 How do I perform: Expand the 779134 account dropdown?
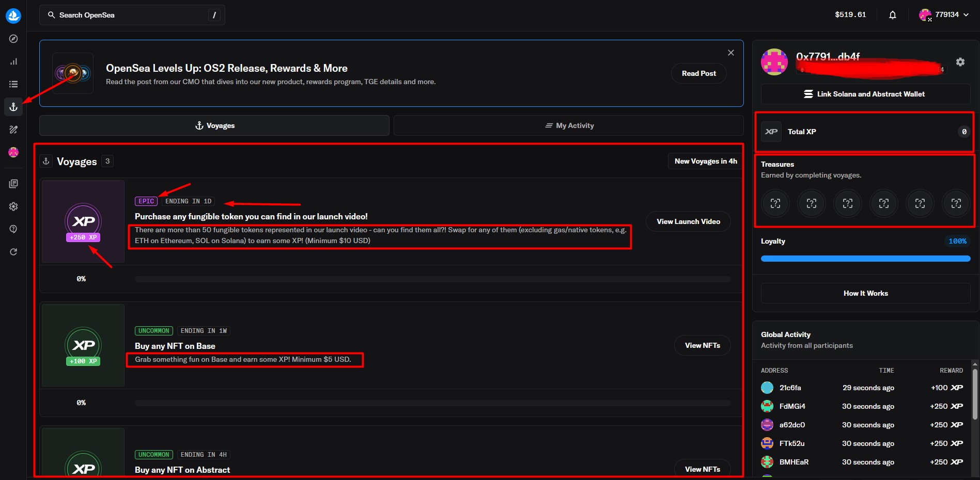click(944, 15)
